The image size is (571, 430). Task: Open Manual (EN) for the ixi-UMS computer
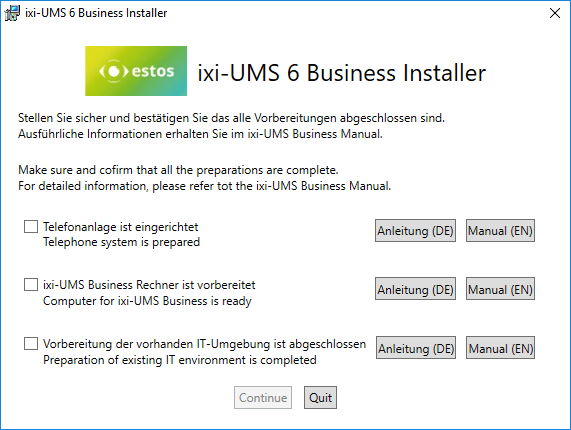(500, 289)
